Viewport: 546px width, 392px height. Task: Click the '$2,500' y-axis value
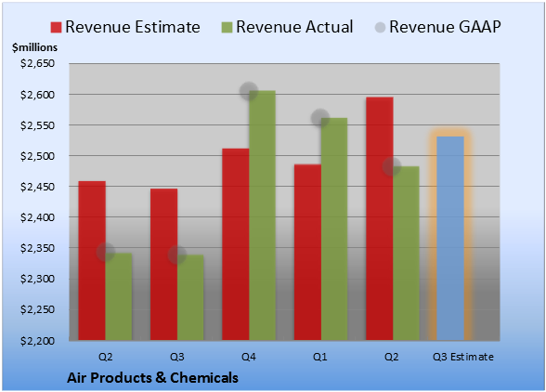pyautogui.click(x=37, y=156)
